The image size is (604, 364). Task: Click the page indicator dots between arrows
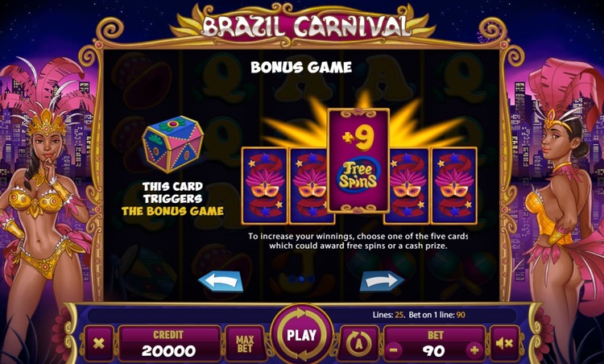[x=301, y=279]
